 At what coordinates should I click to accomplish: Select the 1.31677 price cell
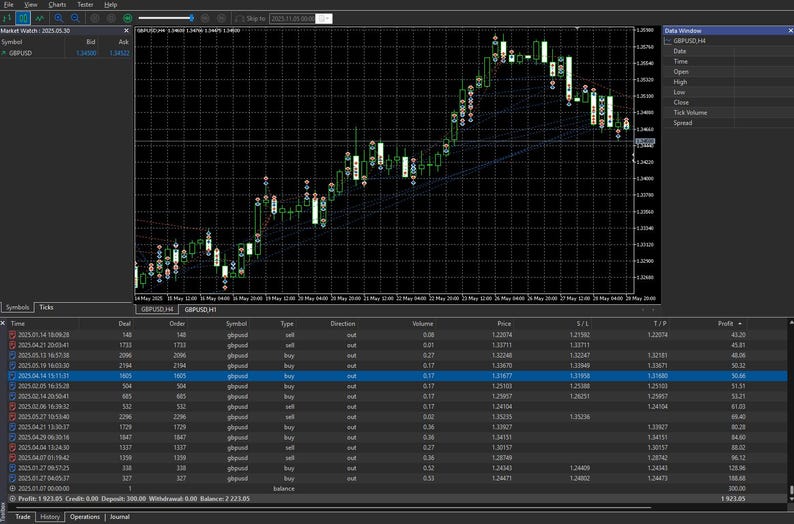[501, 376]
